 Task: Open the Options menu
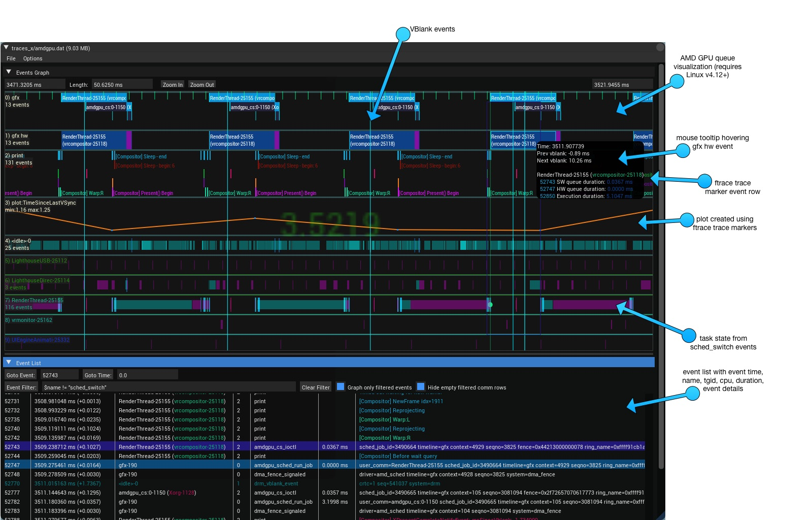click(x=32, y=58)
